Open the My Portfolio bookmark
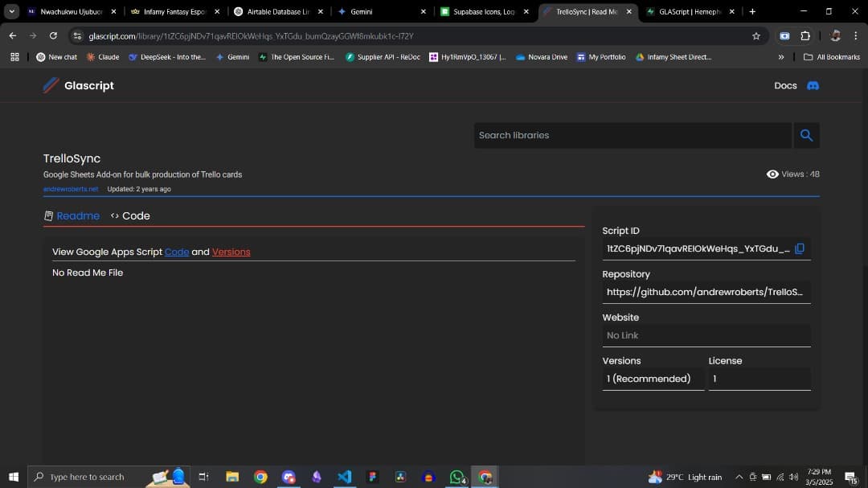 pyautogui.click(x=601, y=57)
